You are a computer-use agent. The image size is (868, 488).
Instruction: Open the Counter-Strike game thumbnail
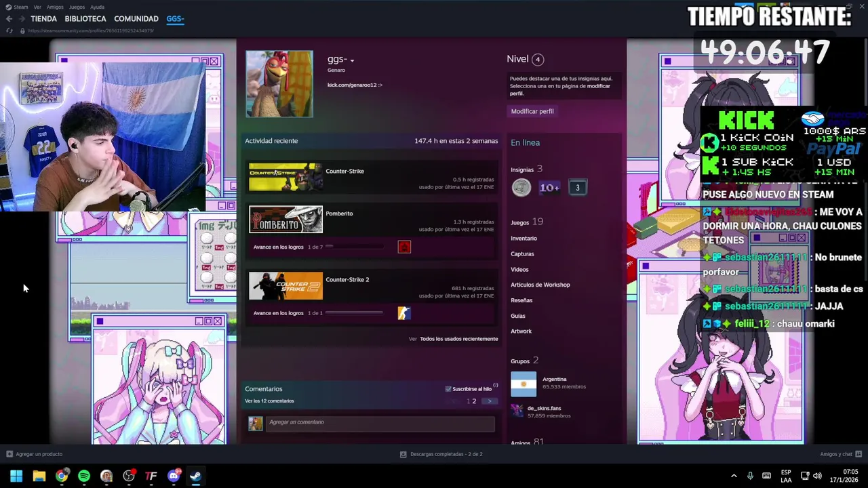[x=285, y=178]
